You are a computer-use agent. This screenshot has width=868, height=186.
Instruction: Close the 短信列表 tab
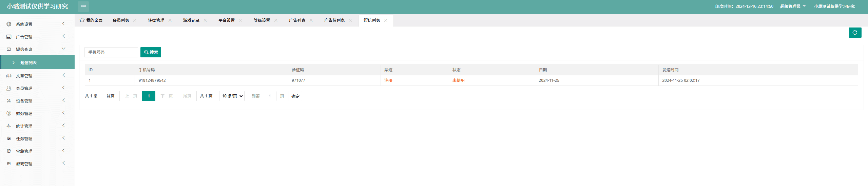(x=386, y=20)
